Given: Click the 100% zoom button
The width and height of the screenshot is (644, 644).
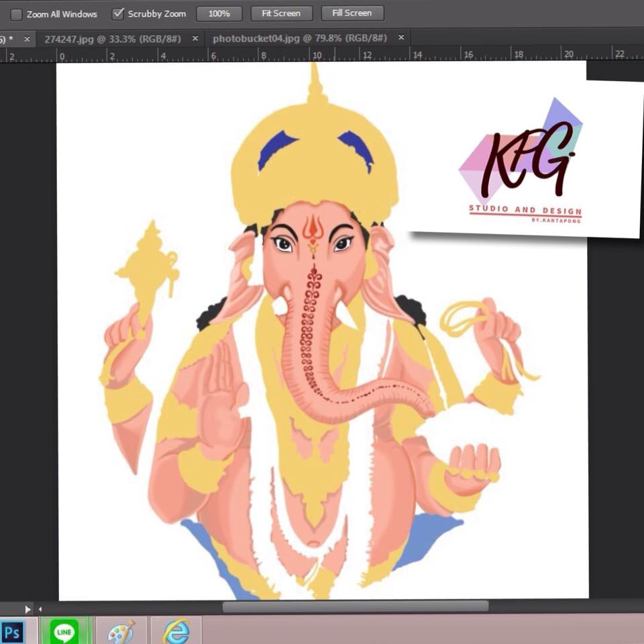Looking at the screenshot, I should click(219, 13).
